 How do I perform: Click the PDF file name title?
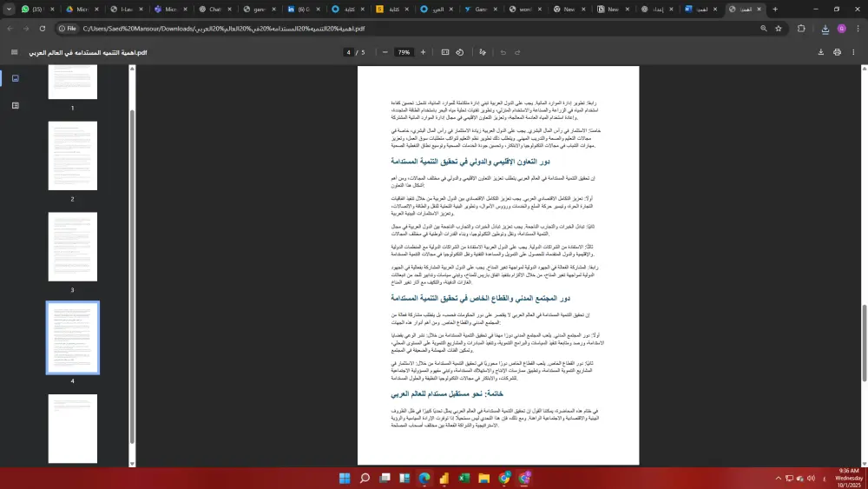click(x=88, y=53)
